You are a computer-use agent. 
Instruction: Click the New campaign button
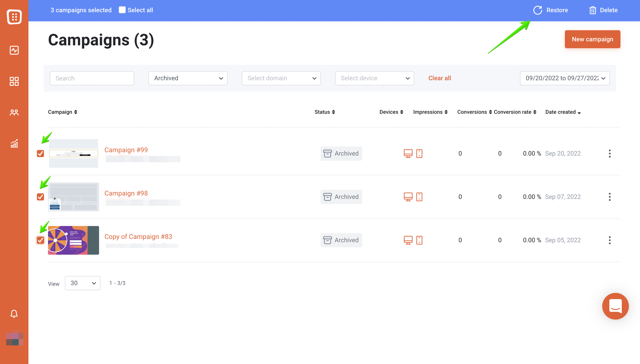592,39
